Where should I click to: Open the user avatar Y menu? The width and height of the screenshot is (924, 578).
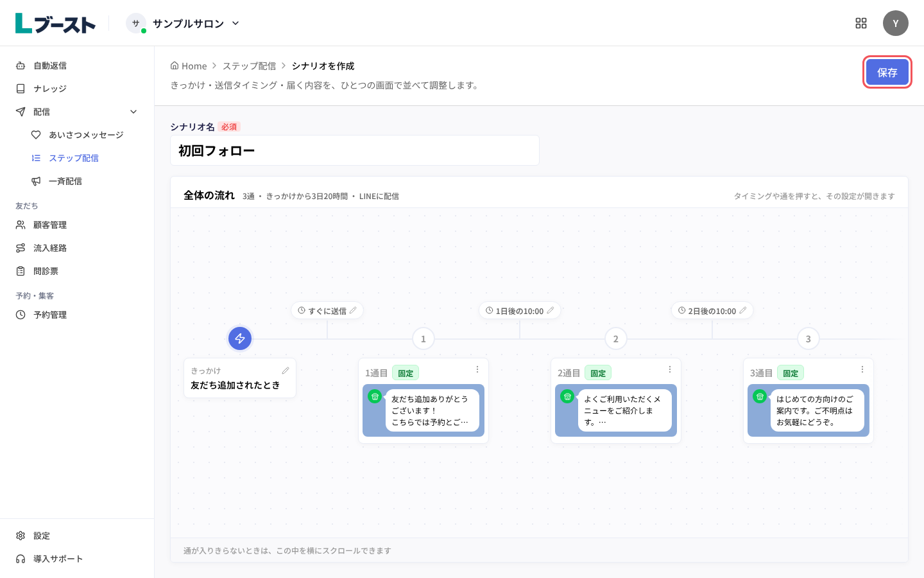pyautogui.click(x=895, y=23)
